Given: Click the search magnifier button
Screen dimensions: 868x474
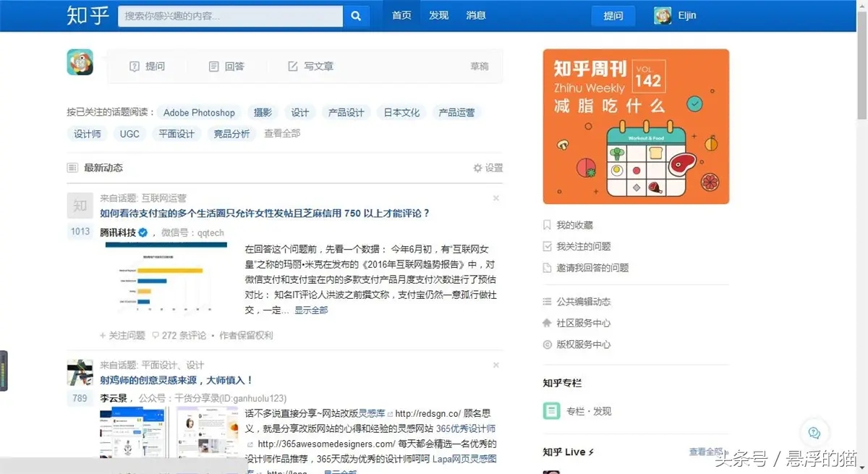Looking at the screenshot, I should pos(356,16).
